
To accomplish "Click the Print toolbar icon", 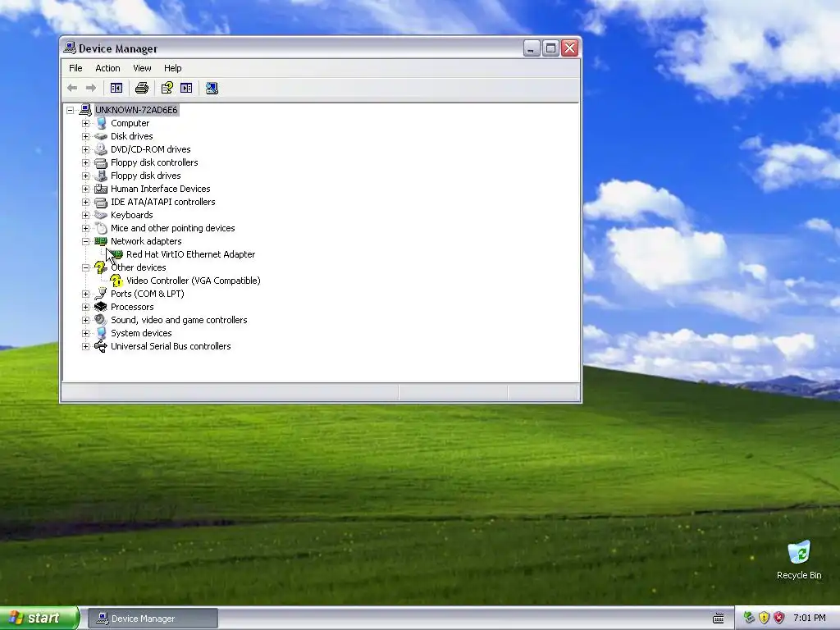I will pos(142,88).
